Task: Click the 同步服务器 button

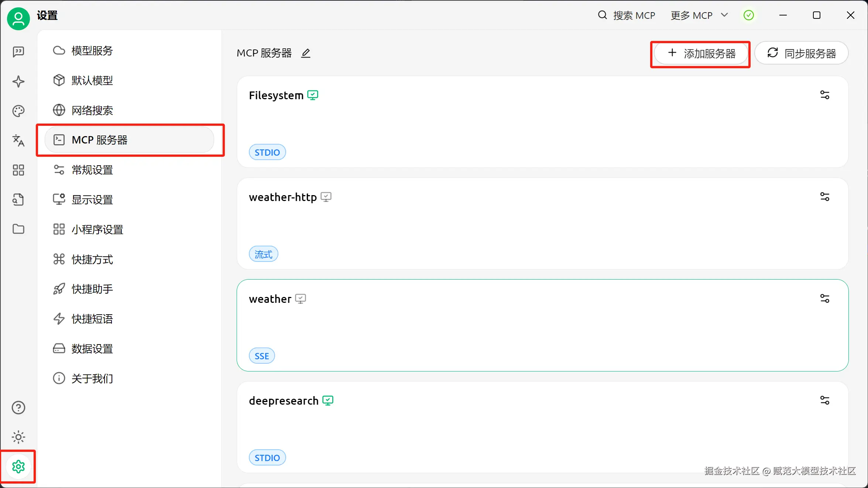Action: (x=802, y=54)
